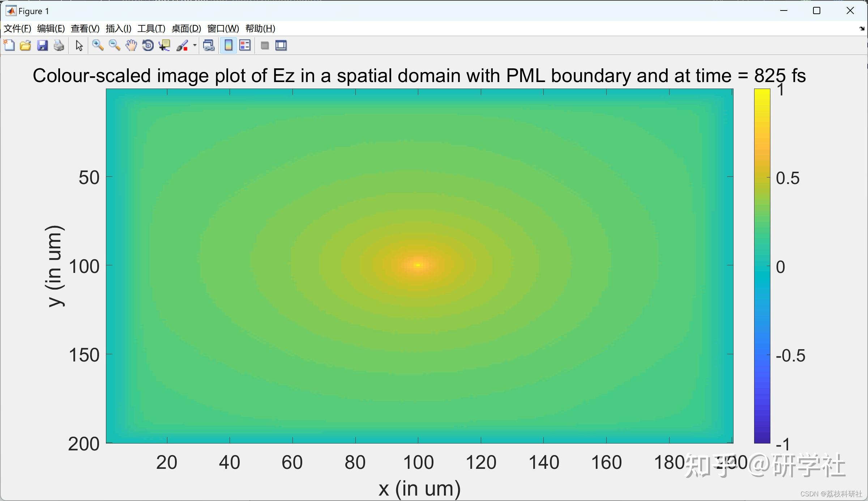Open the 帮助(H) menu

pos(260,29)
